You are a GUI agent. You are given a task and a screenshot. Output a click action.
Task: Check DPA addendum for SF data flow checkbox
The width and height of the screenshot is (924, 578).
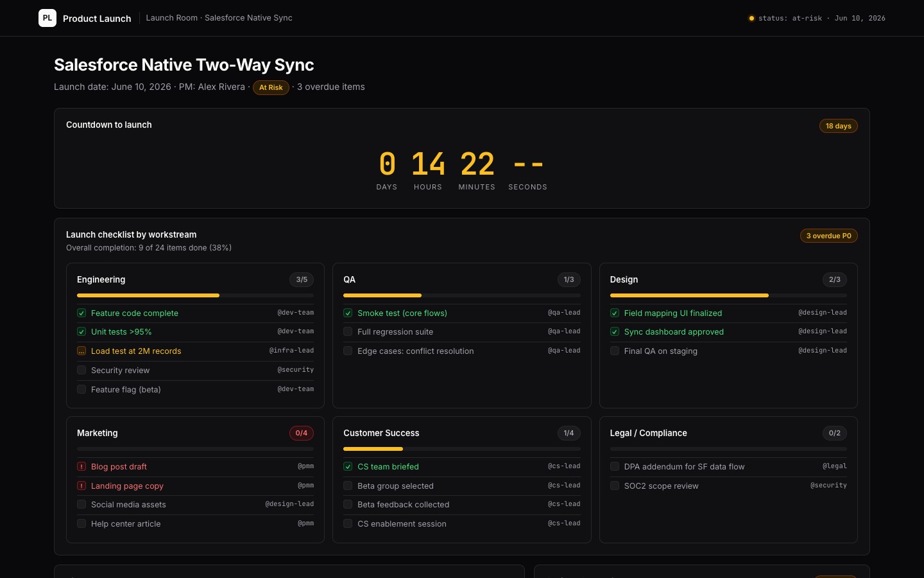(x=615, y=466)
